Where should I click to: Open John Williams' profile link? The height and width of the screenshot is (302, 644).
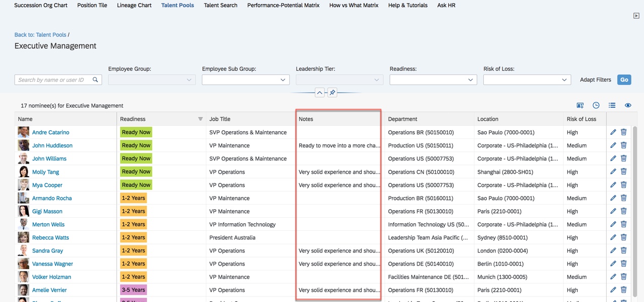click(x=49, y=158)
